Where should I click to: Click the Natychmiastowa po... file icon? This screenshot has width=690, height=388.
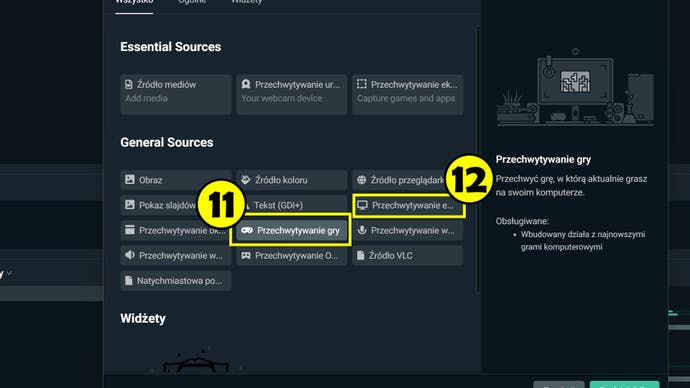point(128,280)
